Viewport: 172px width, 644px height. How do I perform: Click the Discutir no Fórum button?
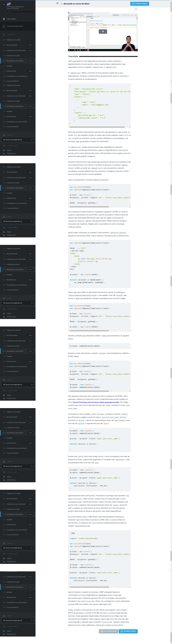pyautogui.click(x=108, y=631)
